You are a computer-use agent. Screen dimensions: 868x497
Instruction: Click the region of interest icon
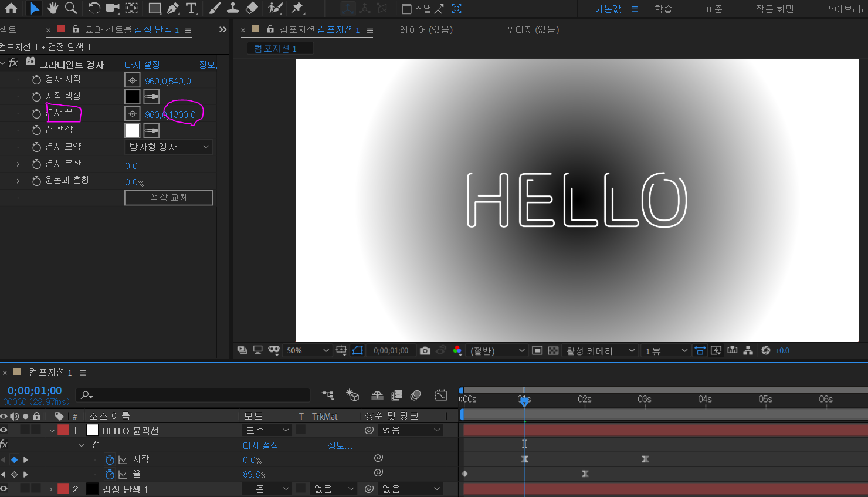click(x=537, y=350)
